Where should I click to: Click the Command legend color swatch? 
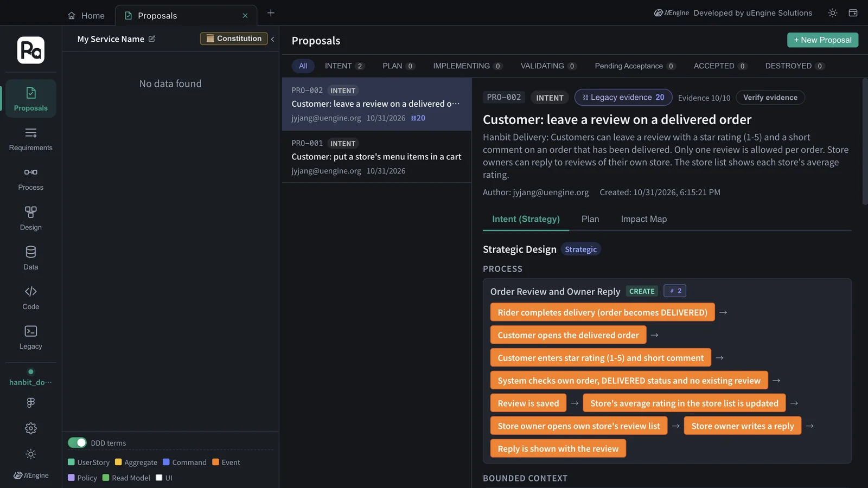[x=166, y=462]
